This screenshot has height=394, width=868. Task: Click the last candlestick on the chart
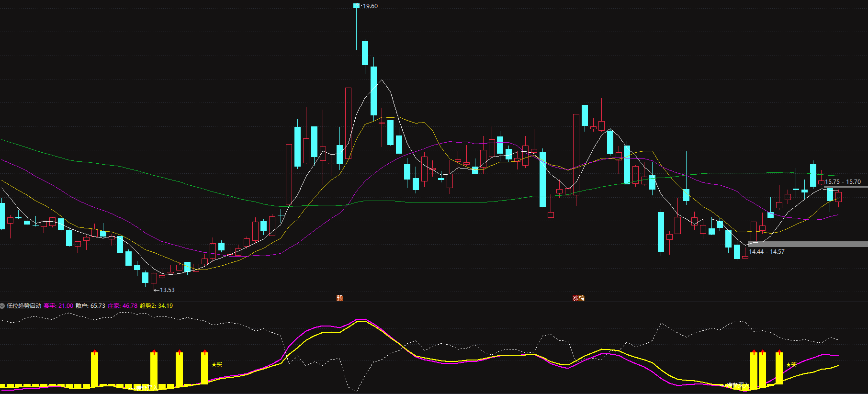click(838, 197)
